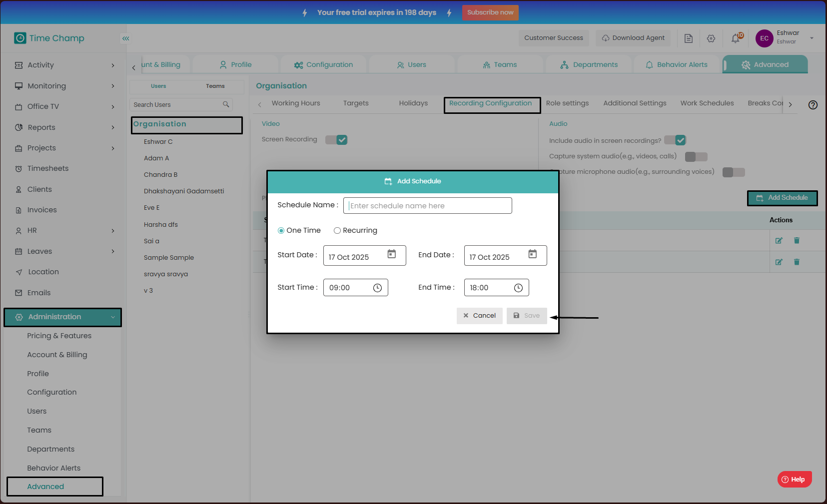Viewport: 827px width, 504px height.
Task: Open Timesheets in the sidebar
Action: point(48,169)
